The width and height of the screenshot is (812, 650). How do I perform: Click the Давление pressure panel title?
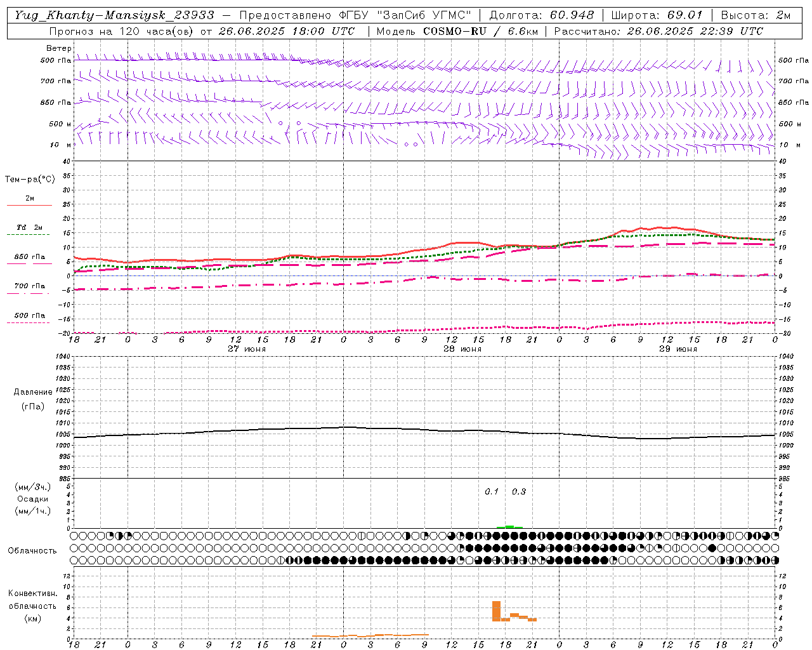coord(33,392)
